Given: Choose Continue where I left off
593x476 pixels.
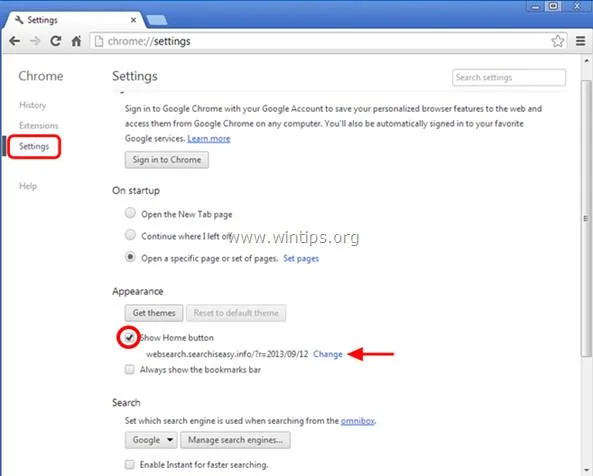Looking at the screenshot, I should (130, 235).
